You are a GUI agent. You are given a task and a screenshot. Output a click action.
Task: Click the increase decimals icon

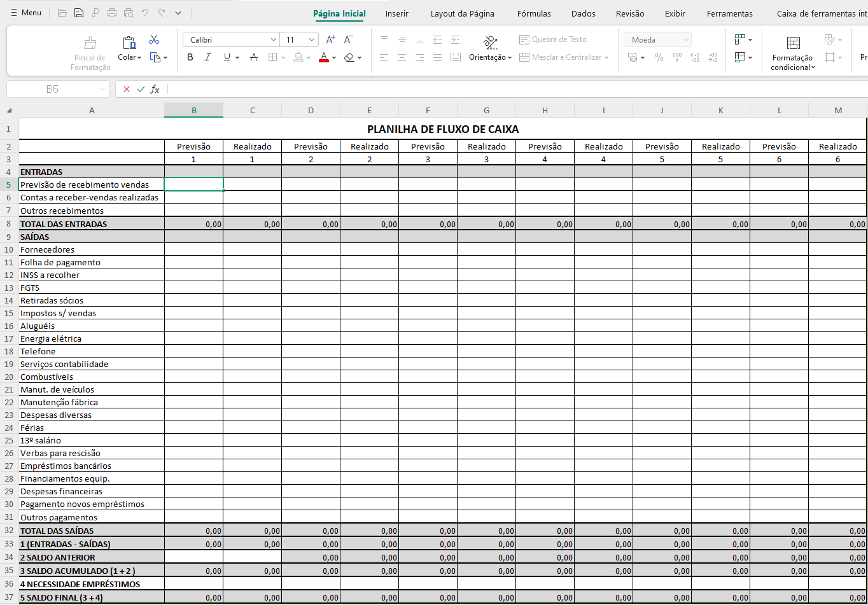click(x=695, y=57)
